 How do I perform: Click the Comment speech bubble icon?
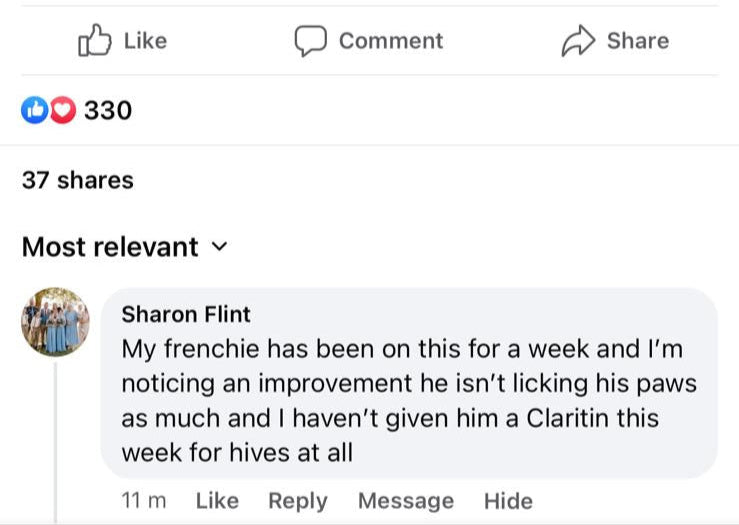click(x=310, y=41)
